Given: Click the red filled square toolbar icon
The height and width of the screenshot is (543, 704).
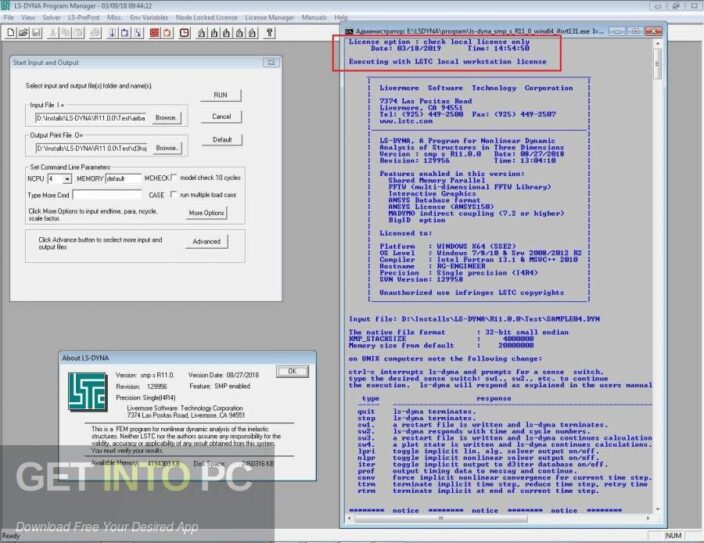Looking at the screenshot, I should coord(154,32).
